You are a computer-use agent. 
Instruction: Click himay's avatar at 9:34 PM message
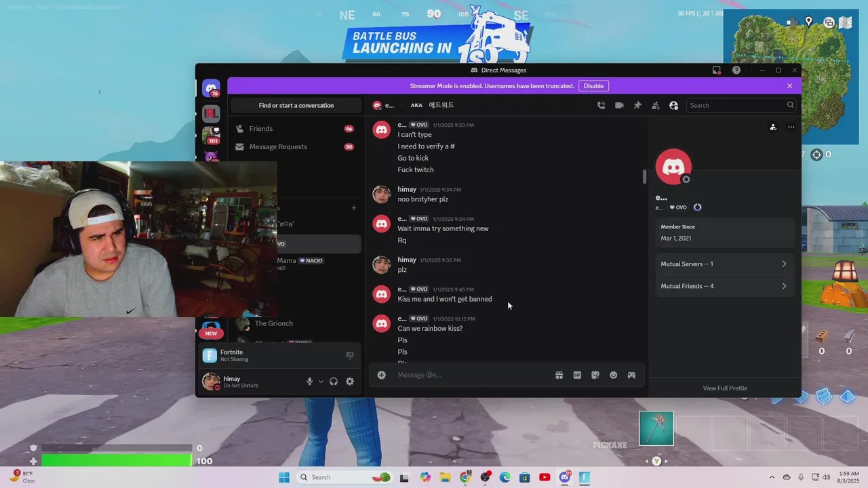click(382, 195)
